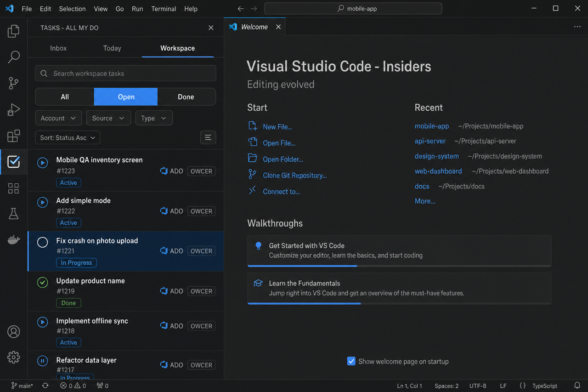
Task: Click the More... recent link
Action: [425, 201]
